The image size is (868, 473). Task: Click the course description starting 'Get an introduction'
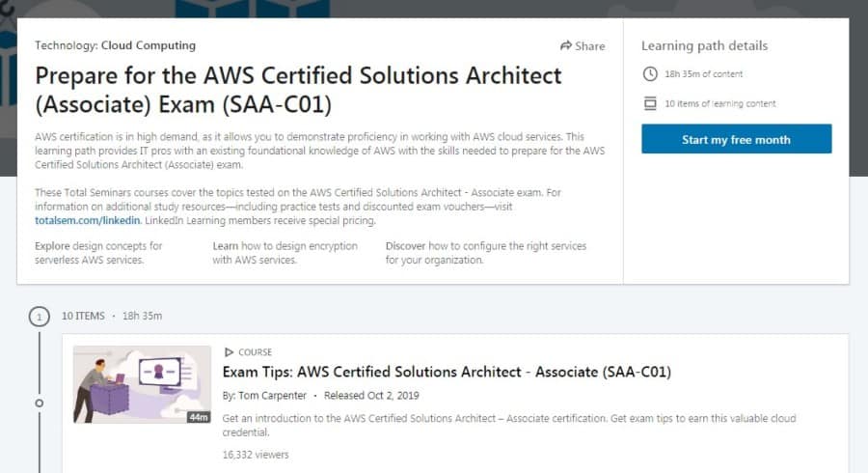pyautogui.click(x=509, y=425)
